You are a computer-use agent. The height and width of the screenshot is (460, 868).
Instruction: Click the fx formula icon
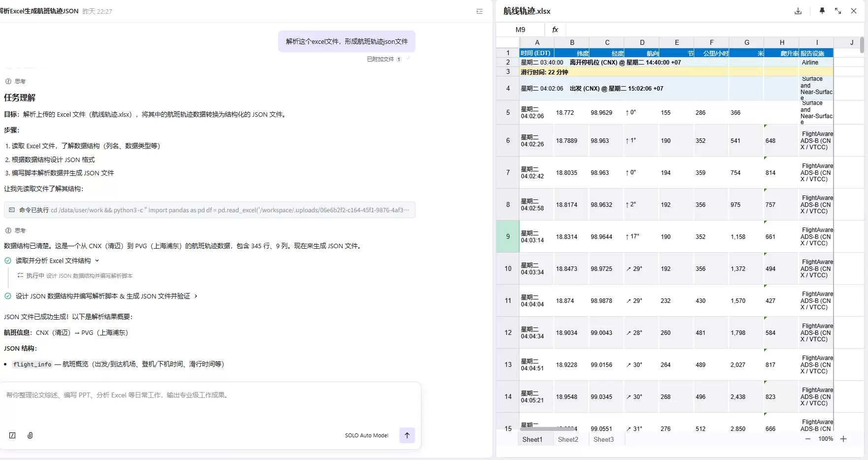click(555, 30)
